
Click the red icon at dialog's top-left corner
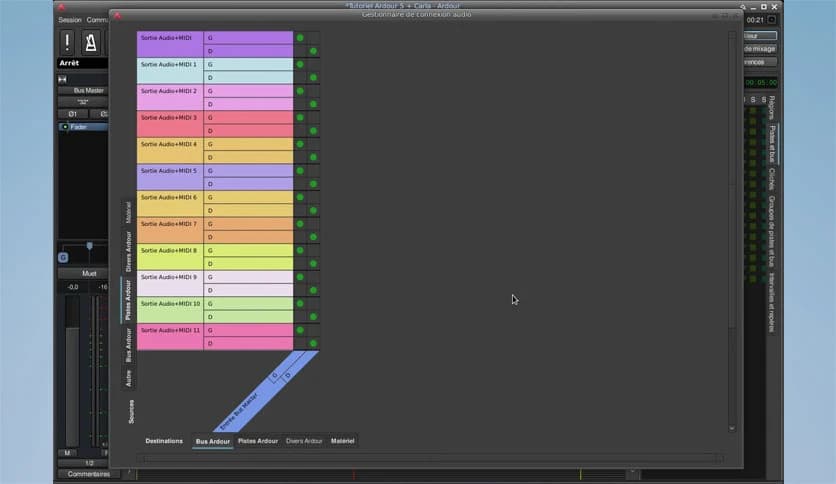coord(117,16)
